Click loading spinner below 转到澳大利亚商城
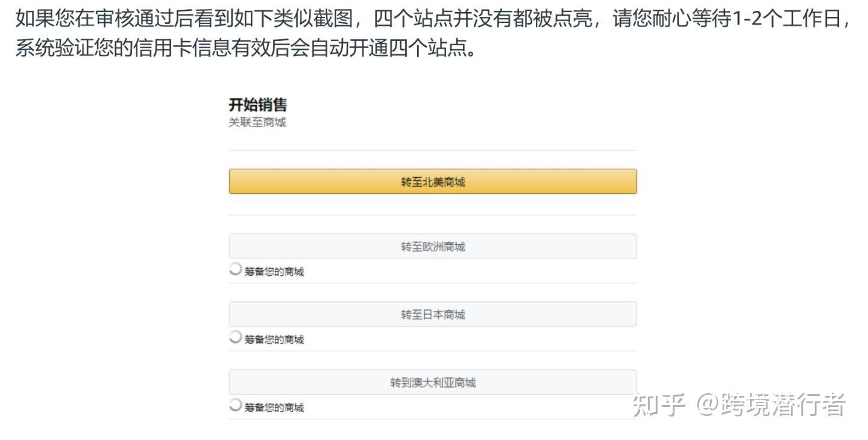The width and height of the screenshot is (868, 440). coord(236,405)
